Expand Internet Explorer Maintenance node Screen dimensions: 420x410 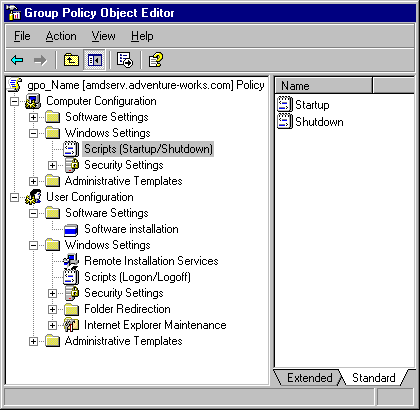pyautogui.click(x=52, y=325)
